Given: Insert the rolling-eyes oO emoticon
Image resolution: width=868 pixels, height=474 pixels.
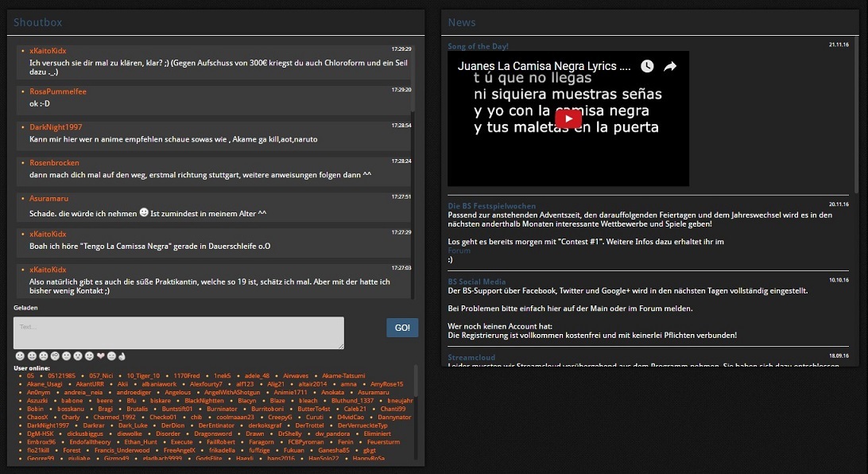Looking at the screenshot, I should (55, 356).
